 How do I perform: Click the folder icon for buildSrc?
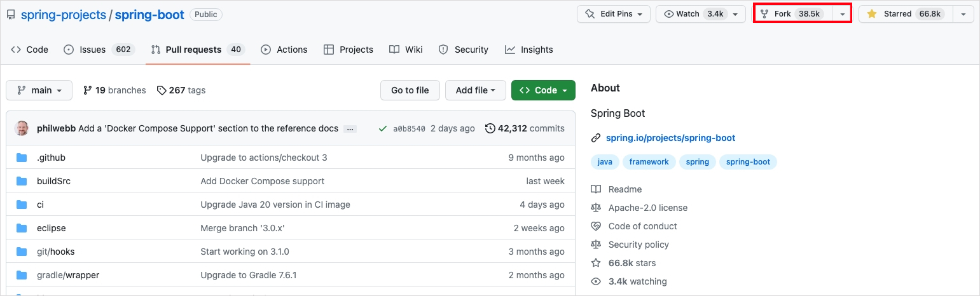22,181
